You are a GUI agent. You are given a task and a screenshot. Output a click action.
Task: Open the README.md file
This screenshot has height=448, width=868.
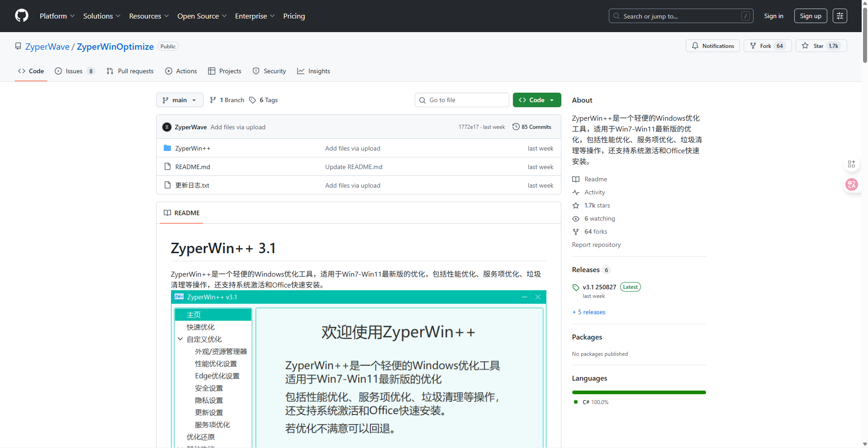(193, 167)
